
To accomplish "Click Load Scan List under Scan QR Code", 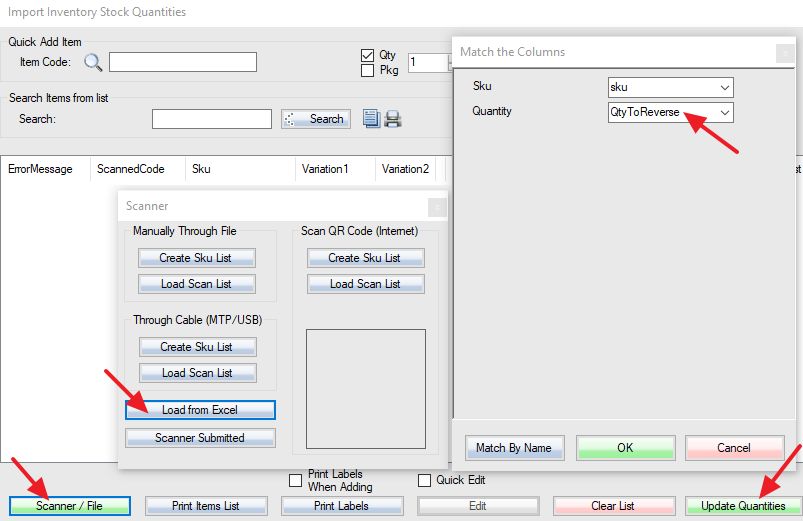I will click(x=366, y=284).
